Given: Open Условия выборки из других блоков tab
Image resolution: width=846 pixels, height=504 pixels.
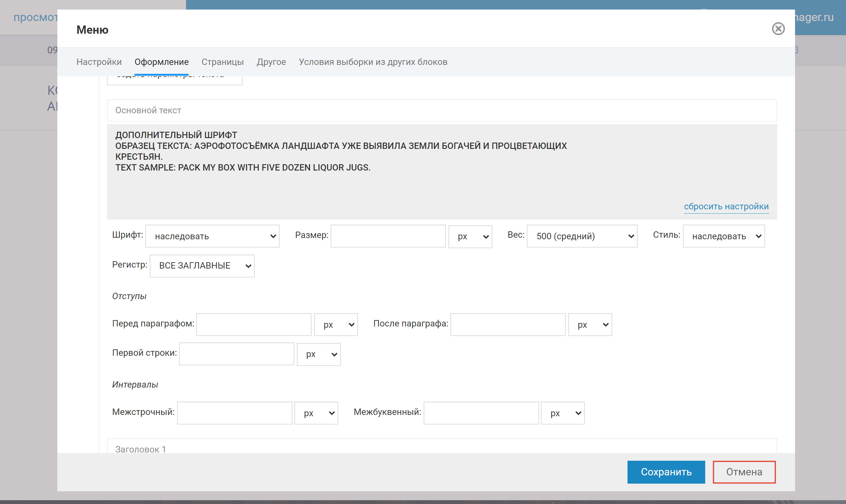Looking at the screenshot, I should pyautogui.click(x=373, y=62).
